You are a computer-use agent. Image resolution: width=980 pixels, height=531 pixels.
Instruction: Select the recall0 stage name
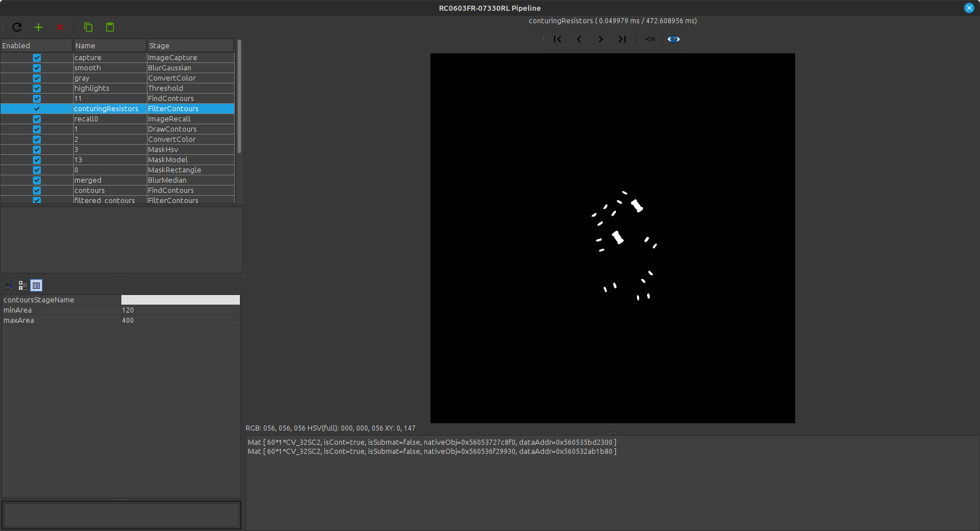(86, 119)
